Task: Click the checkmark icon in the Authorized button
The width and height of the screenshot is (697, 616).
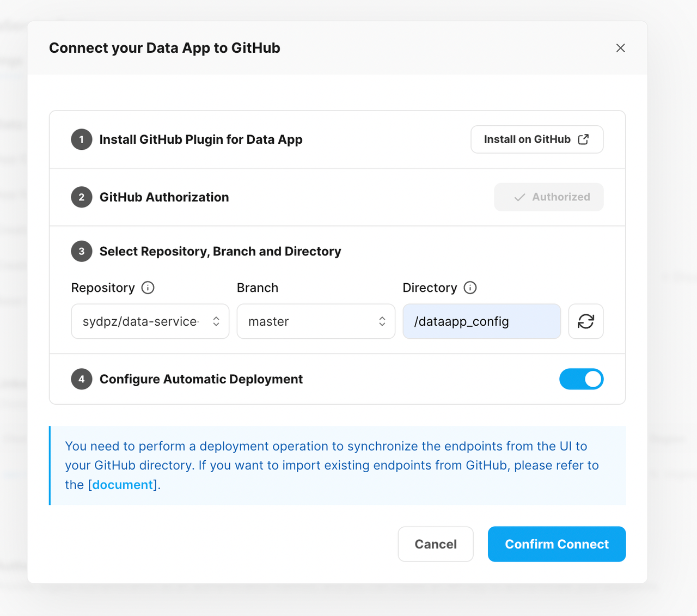Action: tap(519, 197)
